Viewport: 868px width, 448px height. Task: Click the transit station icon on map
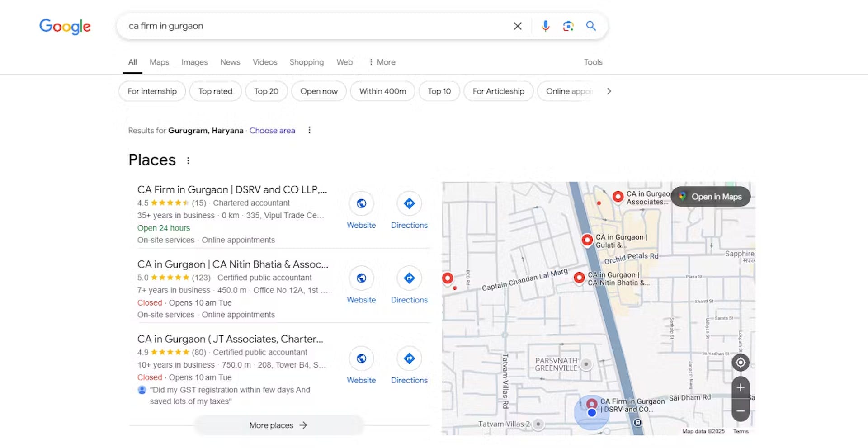point(637,423)
